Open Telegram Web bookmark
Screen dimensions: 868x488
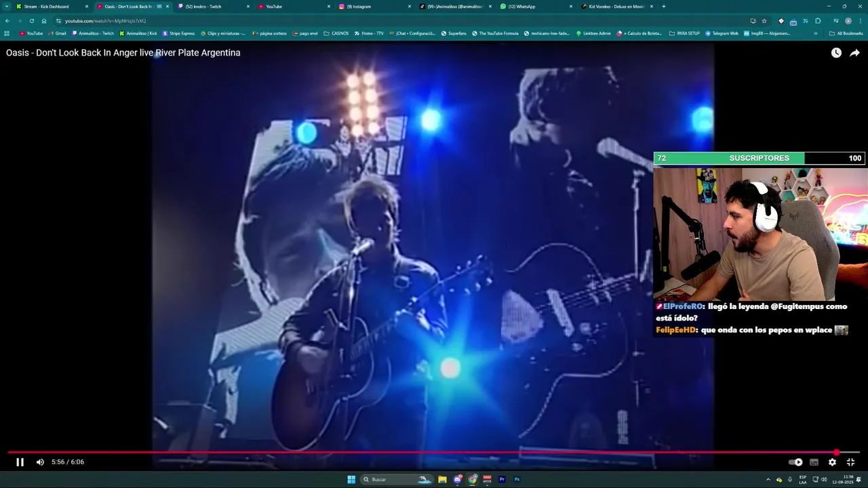pyautogui.click(x=722, y=33)
